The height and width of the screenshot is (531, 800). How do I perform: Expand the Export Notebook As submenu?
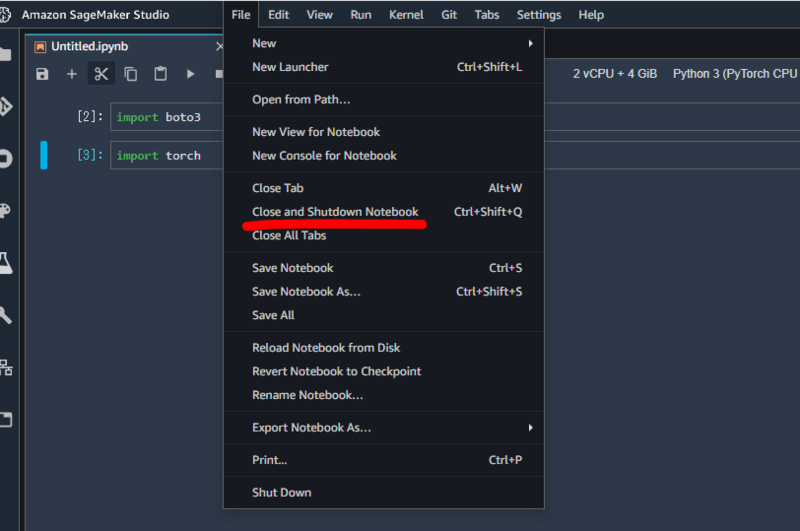pos(384,427)
